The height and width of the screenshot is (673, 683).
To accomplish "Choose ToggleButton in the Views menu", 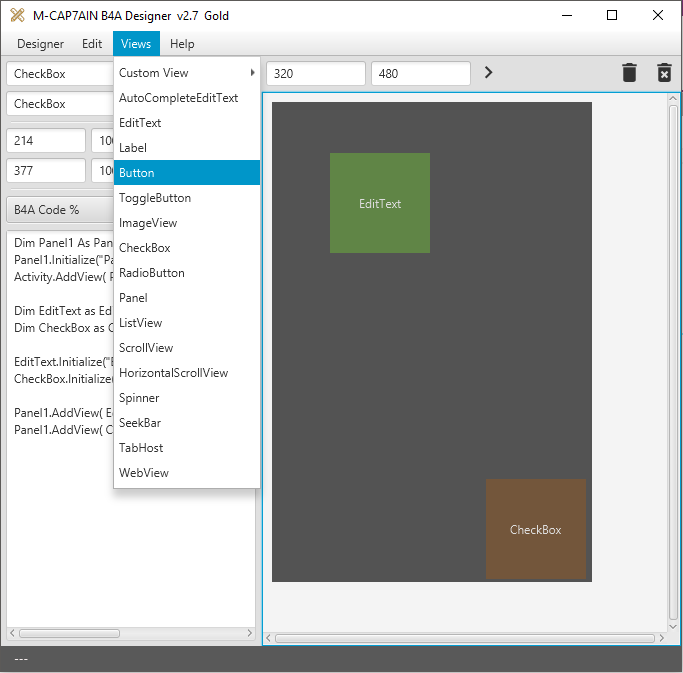I will 187,198.
